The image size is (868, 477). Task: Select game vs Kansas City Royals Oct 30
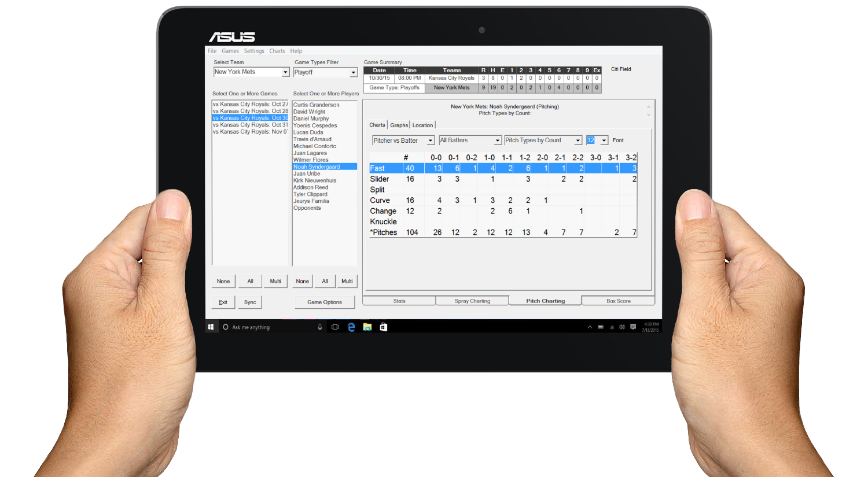coord(251,118)
